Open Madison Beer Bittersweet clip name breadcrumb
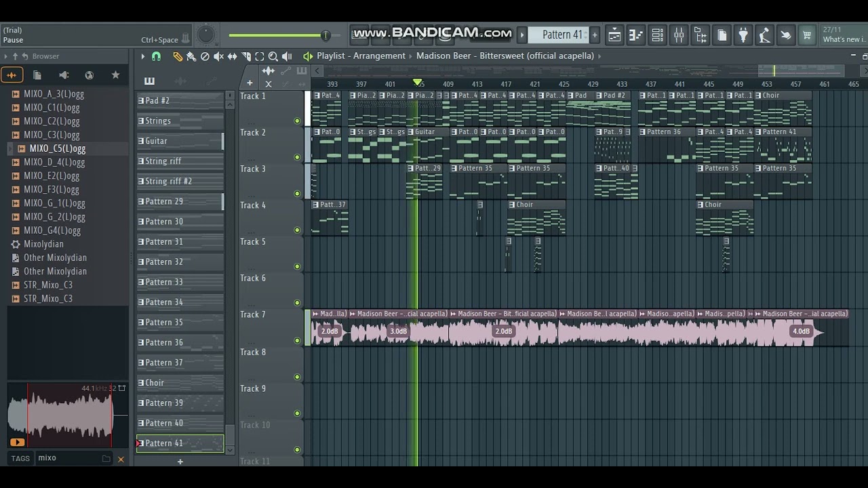 (x=505, y=56)
